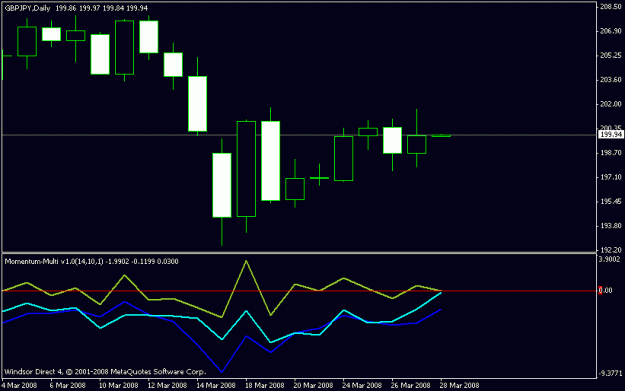The width and height of the screenshot is (625, 391).
Task: Click the yellow momentum line peak at 18 Mar
Action: point(246,261)
